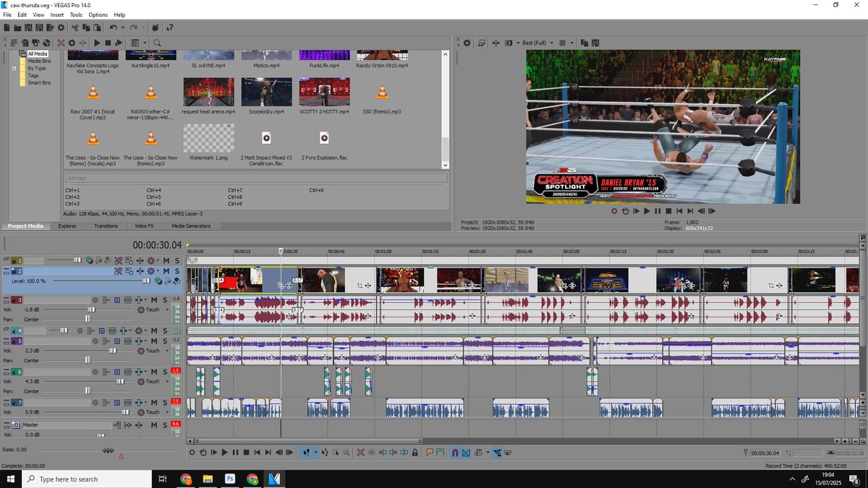The width and height of the screenshot is (868, 488).
Task: Start preview in Project Media toolbar
Action: [x=97, y=43]
